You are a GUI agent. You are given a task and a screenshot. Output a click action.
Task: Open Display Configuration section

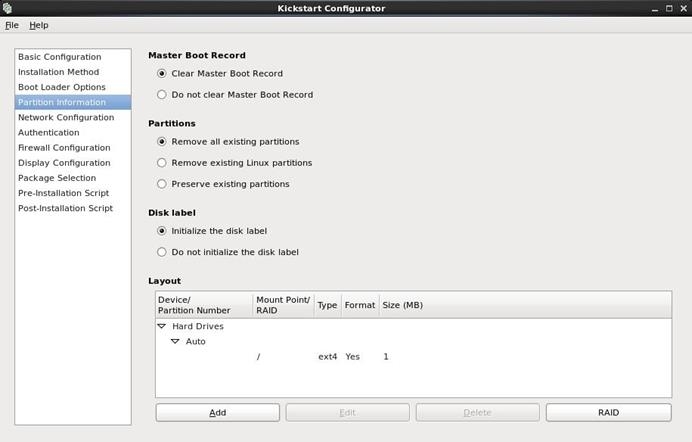click(73, 163)
